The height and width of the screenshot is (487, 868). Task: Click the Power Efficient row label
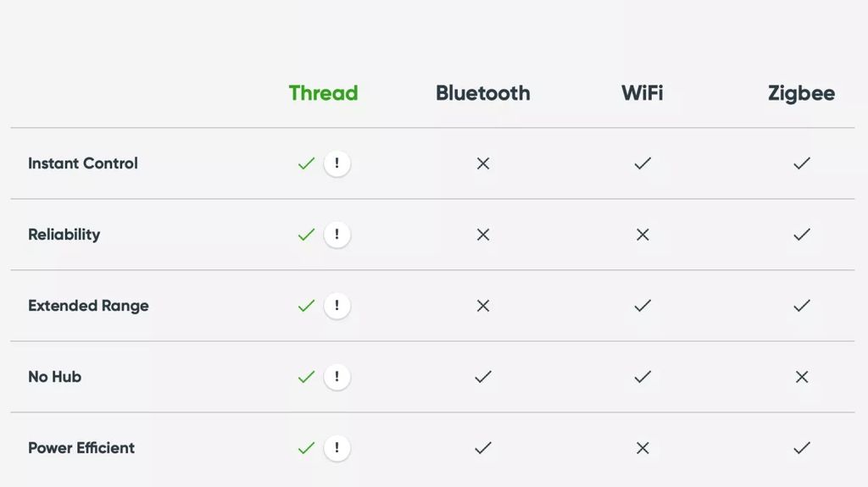coord(81,448)
